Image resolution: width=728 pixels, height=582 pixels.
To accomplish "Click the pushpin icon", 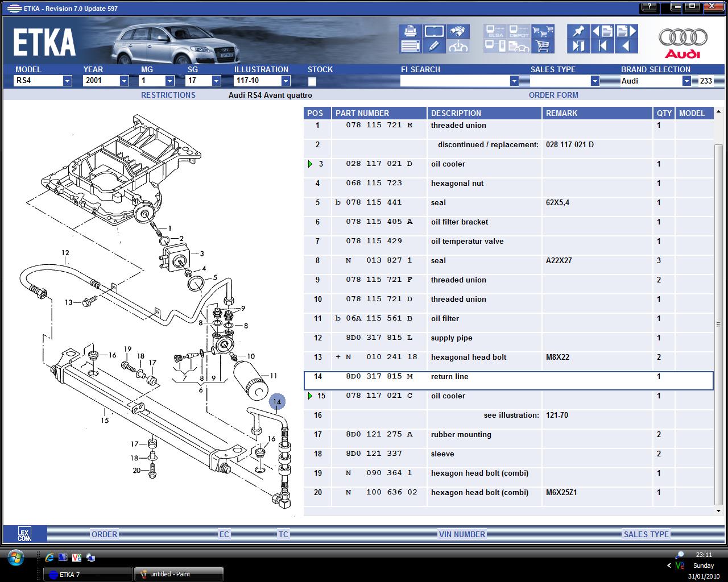I will [578, 31].
